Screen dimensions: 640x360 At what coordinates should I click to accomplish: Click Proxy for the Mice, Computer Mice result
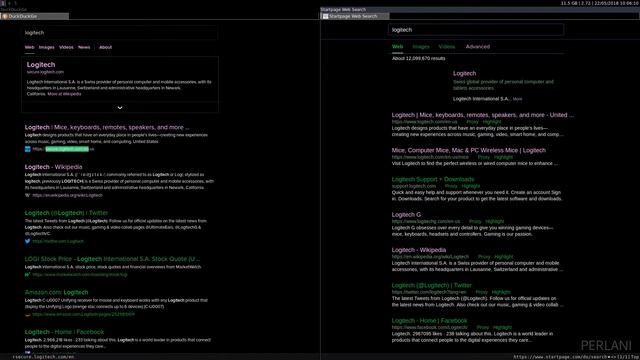(x=484, y=157)
